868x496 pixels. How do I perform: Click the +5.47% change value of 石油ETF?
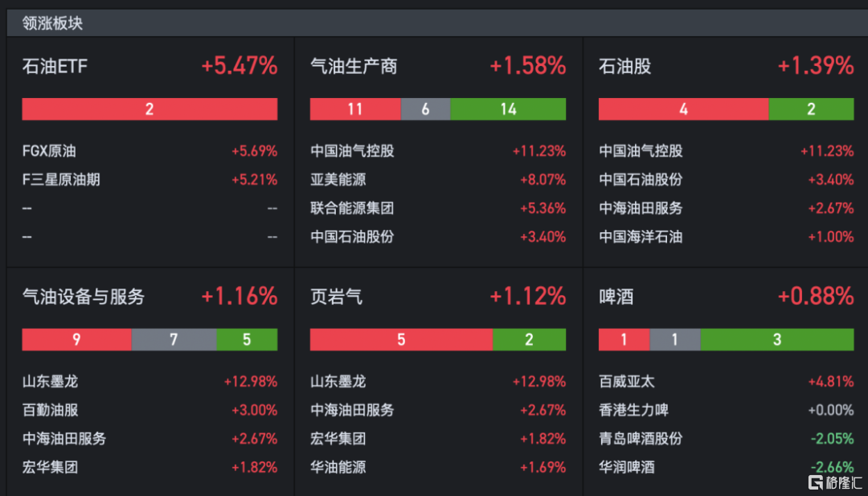point(240,67)
